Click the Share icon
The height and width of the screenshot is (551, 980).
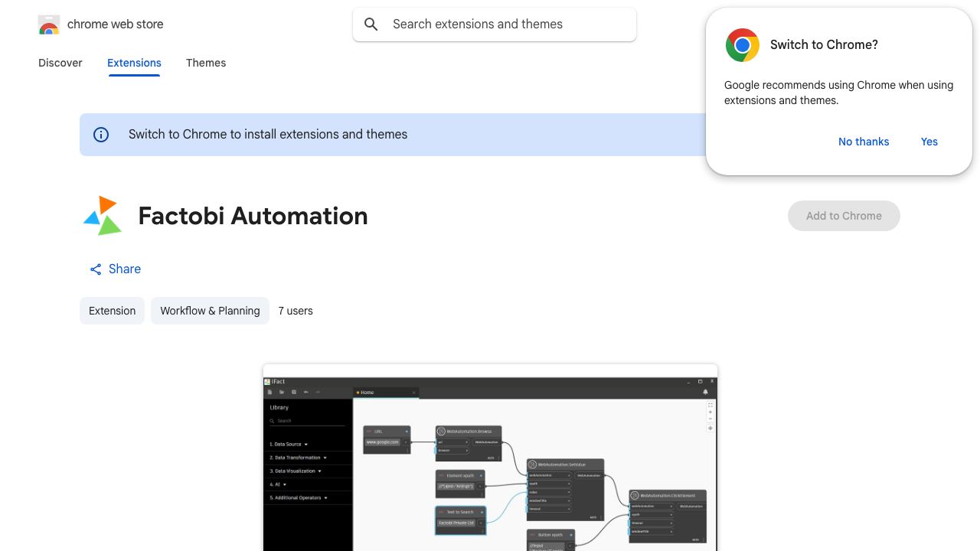(96, 269)
